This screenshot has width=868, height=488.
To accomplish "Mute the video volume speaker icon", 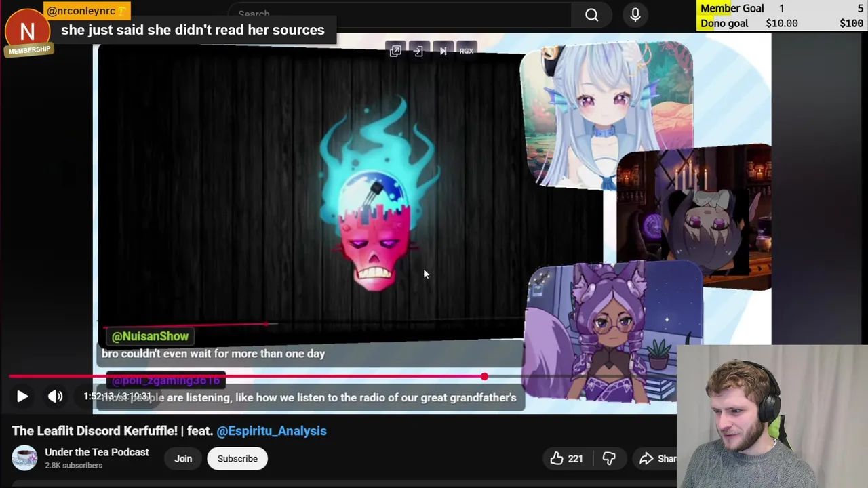I will (56, 396).
